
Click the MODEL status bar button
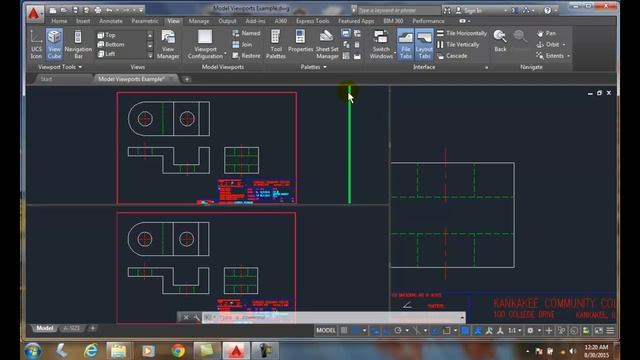(326, 330)
